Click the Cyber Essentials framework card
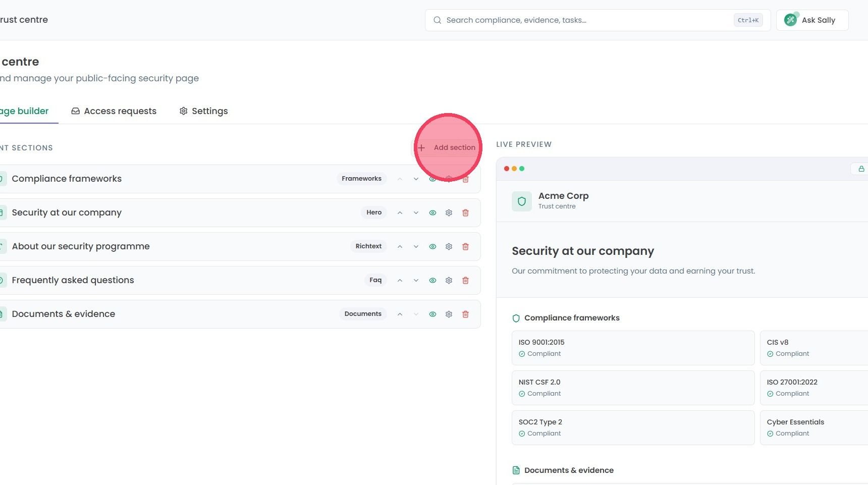Screen dimensions: 868x485 tap(814, 427)
